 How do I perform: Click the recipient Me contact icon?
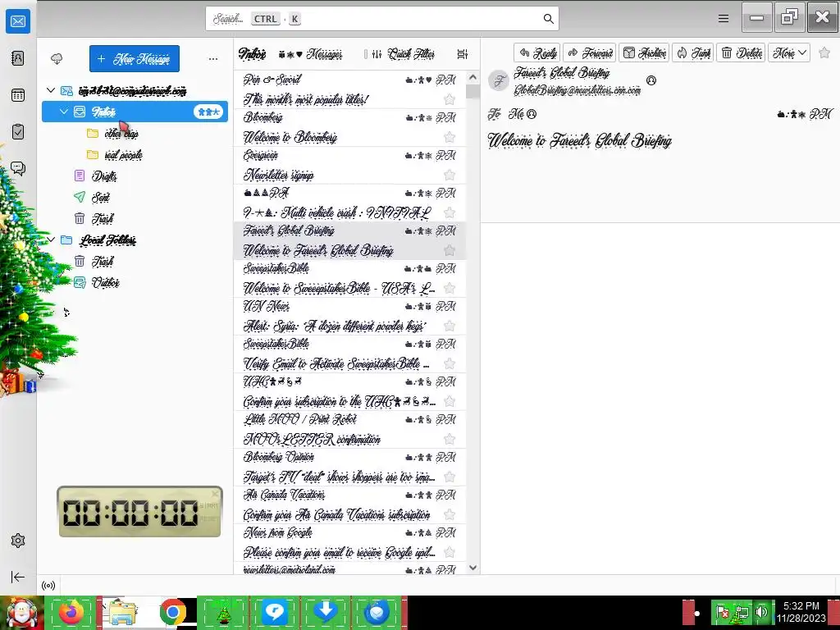[x=532, y=114]
